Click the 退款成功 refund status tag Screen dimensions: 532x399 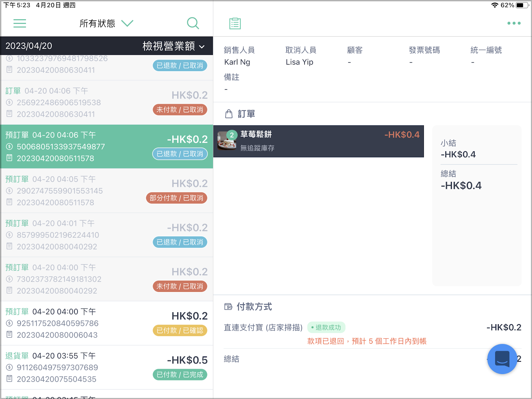pos(326,328)
